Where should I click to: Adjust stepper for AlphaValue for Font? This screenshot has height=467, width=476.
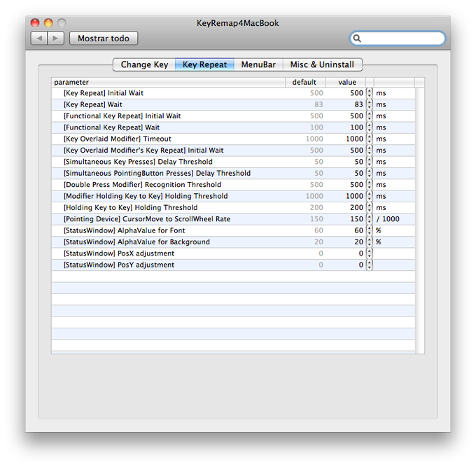point(369,230)
